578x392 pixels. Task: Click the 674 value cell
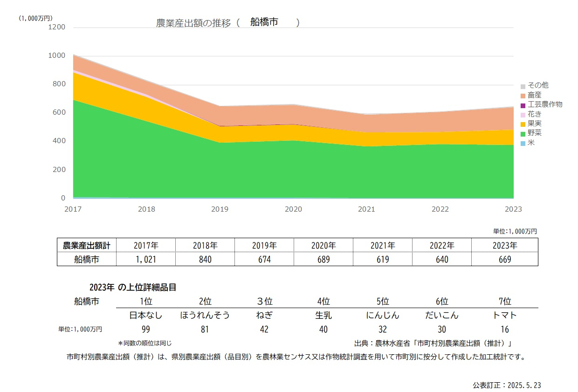point(264,259)
